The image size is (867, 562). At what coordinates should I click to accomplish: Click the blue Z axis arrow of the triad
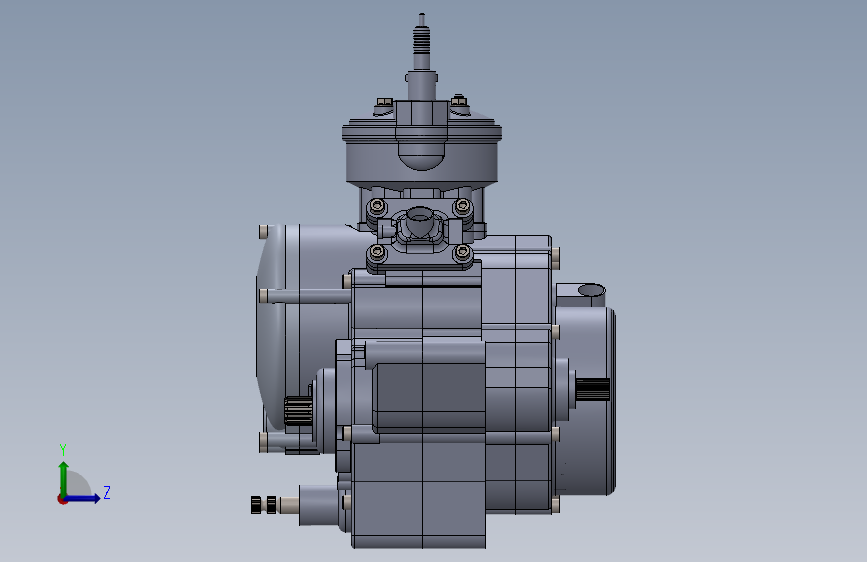tap(83, 498)
